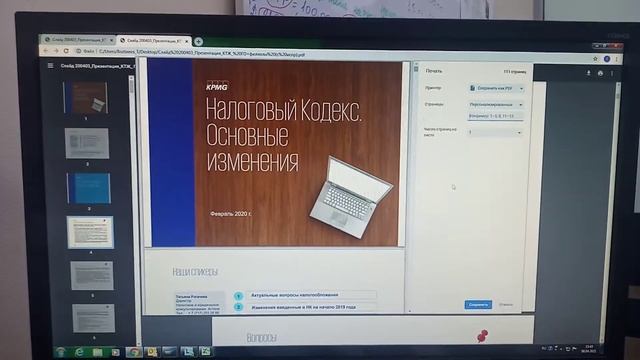Click the sidebar PDF file title
This screenshot has width=640, height=360.
pyautogui.click(x=98, y=65)
